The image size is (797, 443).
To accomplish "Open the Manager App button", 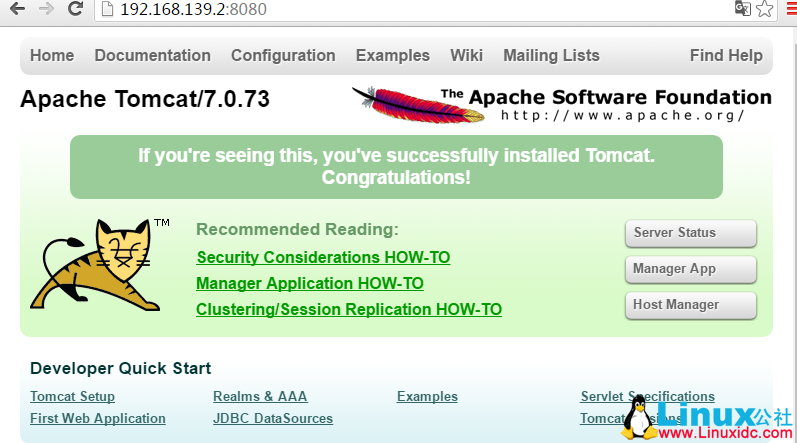I will coord(690,269).
